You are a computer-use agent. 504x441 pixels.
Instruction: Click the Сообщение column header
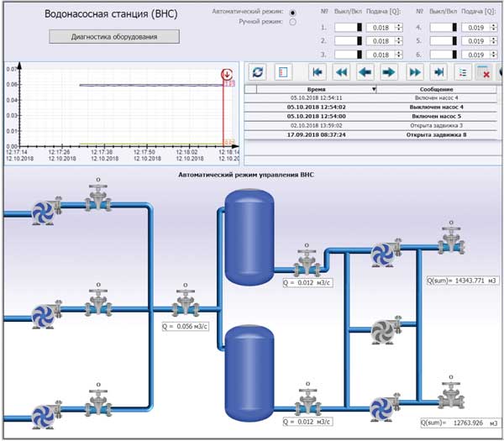point(436,89)
